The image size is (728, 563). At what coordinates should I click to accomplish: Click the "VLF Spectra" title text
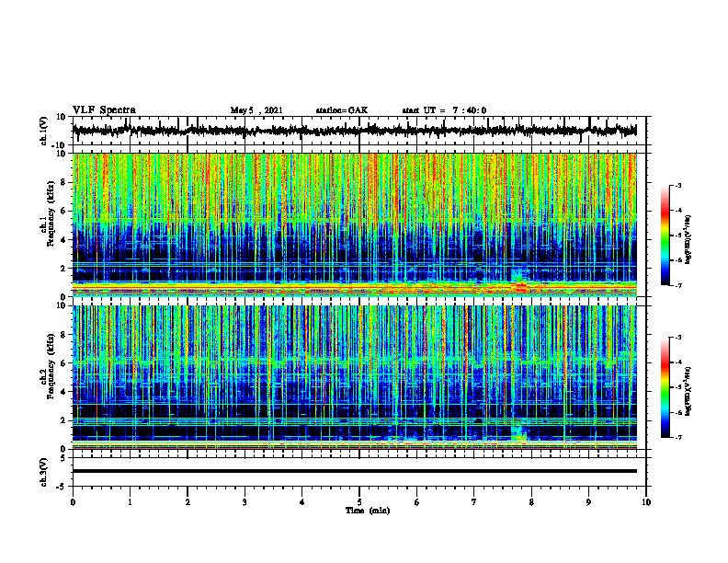click(104, 110)
